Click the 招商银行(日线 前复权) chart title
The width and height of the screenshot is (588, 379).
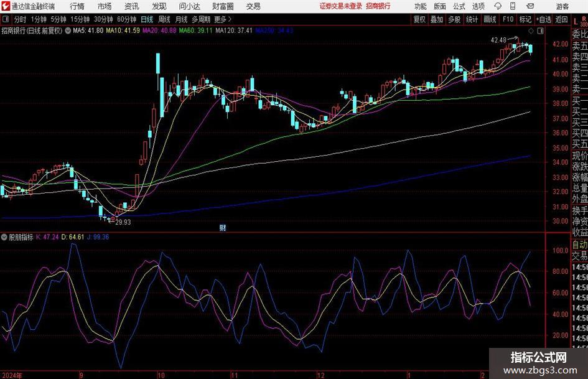point(32,30)
